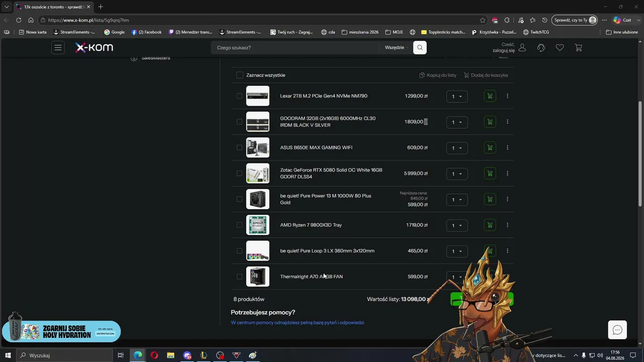
Task: Open the user account icon
Action: [522, 48]
